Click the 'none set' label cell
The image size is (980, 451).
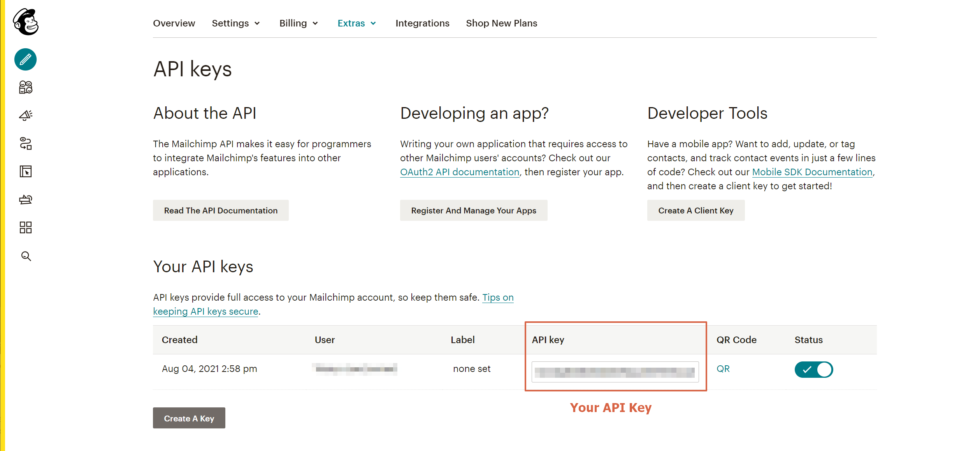(x=472, y=369)
